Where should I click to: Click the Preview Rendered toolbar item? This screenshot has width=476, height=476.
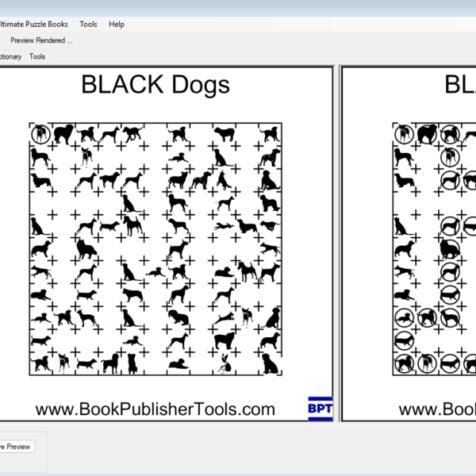coord(41,40)
